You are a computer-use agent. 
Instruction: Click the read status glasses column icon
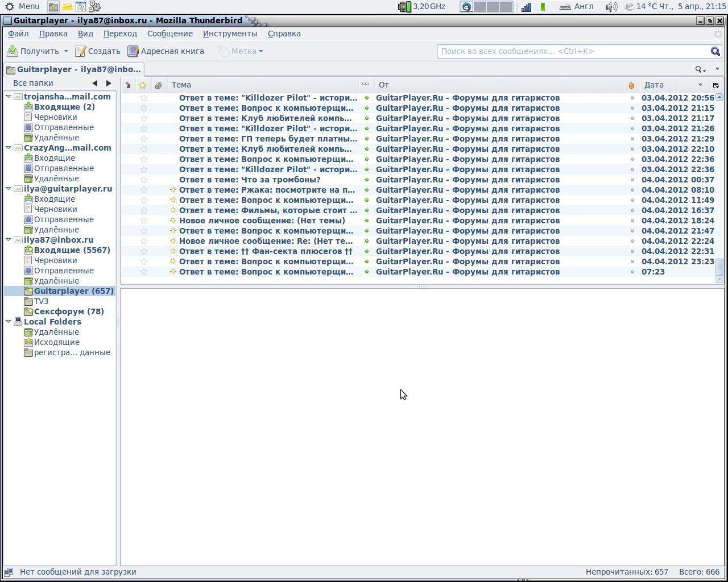click(x=366, y=84)
